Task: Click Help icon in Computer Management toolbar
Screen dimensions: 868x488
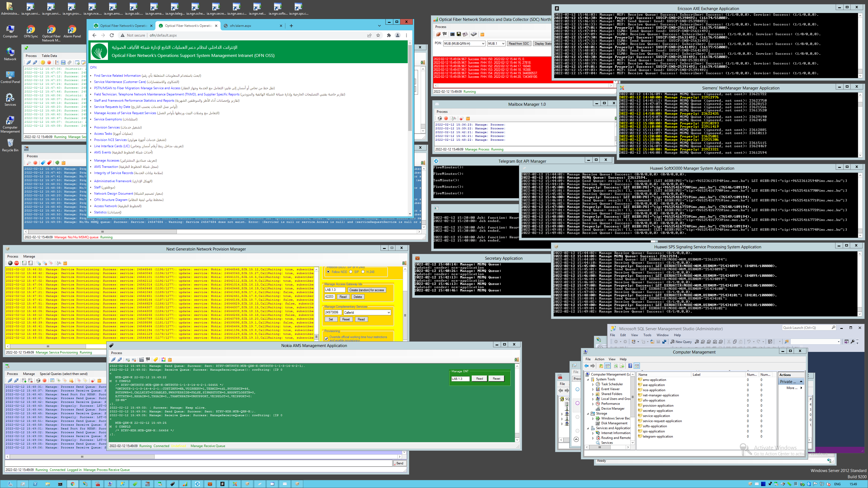Action: coord(630,366)
